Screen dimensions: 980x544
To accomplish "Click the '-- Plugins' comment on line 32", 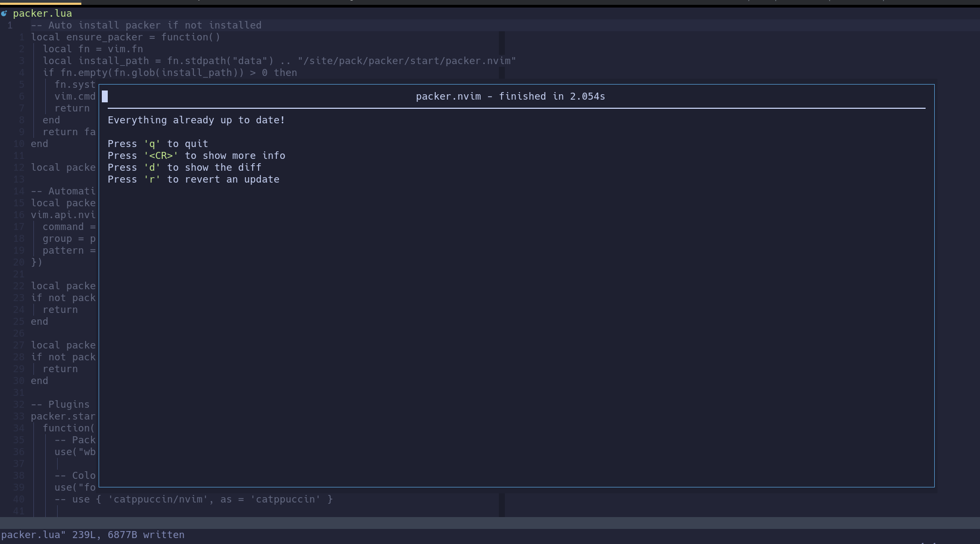I will pos(60,404).
